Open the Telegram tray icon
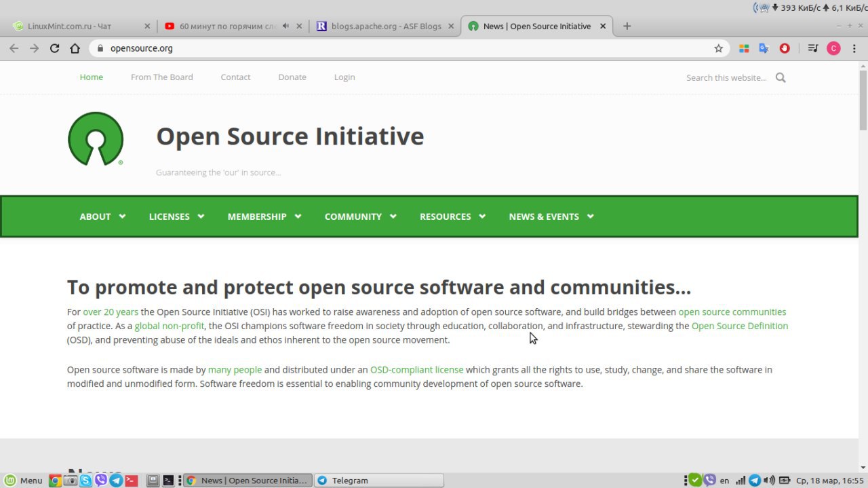 pyautogui.click(x=755, y=481)
